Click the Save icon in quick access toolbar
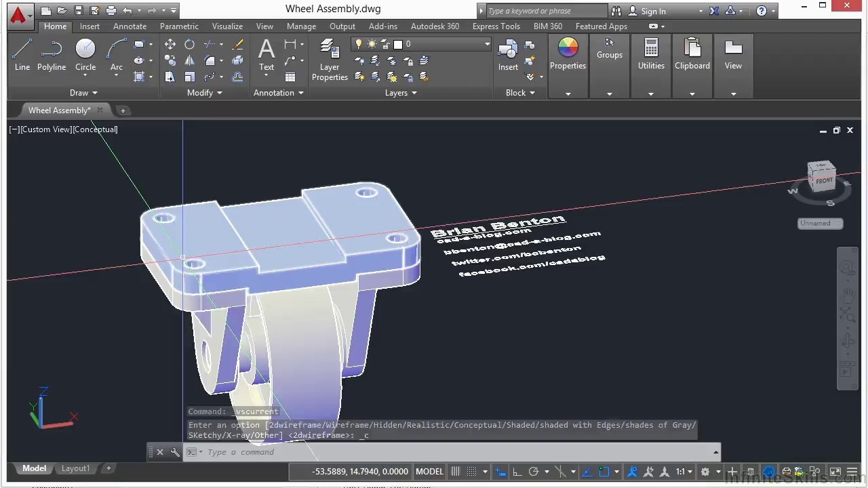 pos(79,11)
